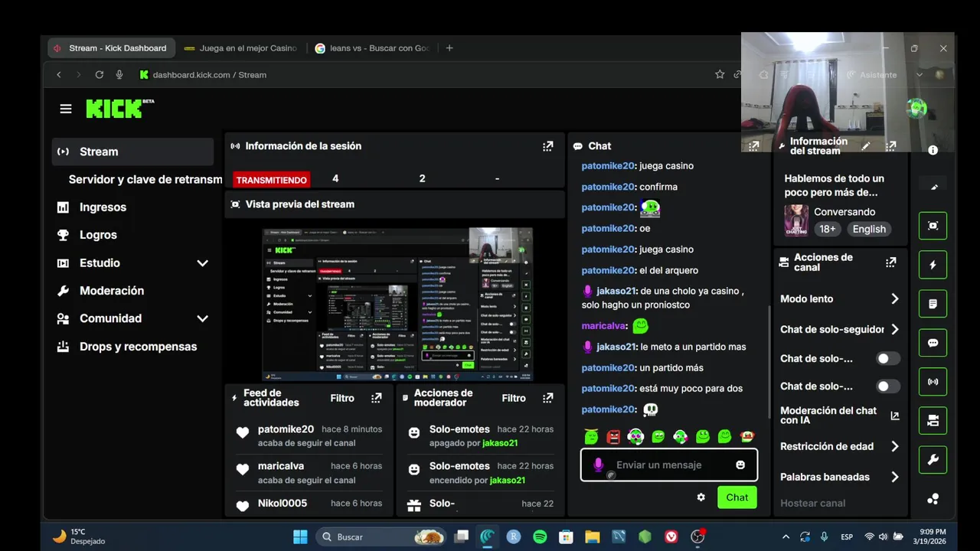Screen dimensions: 980x551
Task: Open Filtro in Acciones de moderador
Action: (514, 398)
